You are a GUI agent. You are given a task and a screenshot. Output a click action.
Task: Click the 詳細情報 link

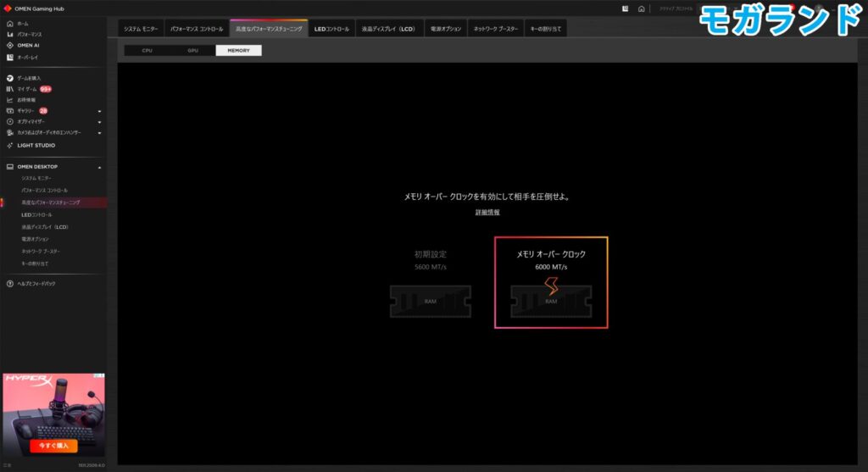487,212
